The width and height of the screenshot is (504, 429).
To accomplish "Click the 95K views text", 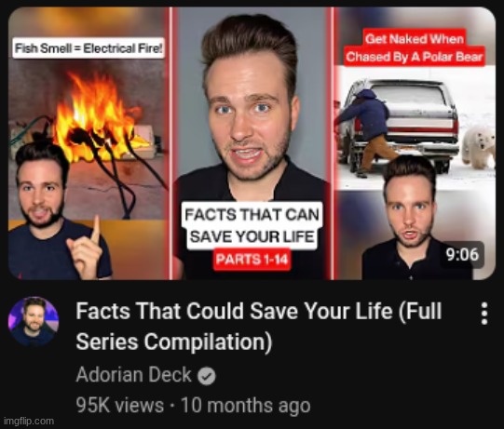I will (119, 405).
